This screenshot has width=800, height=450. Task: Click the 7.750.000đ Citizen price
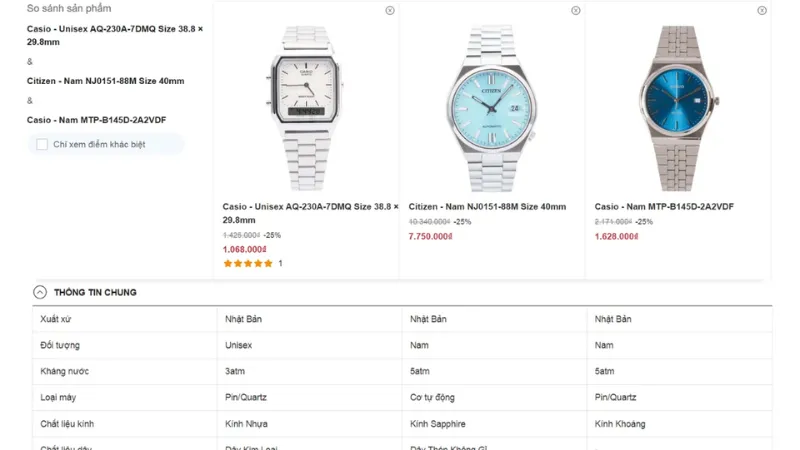pos(431,236)
